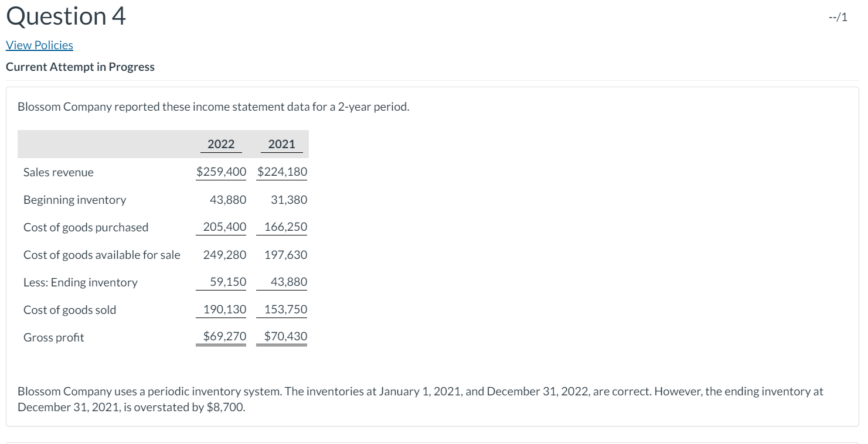The height and width of the screenshot is (444, 868).
Task: Select the $259,400 sales figure
Action: point(221,172)
